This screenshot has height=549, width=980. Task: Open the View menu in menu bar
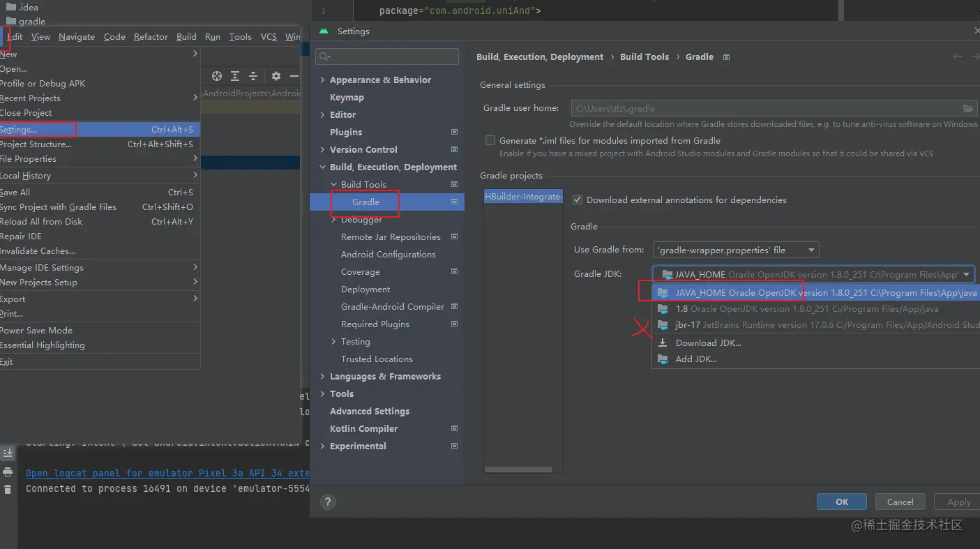40,37
